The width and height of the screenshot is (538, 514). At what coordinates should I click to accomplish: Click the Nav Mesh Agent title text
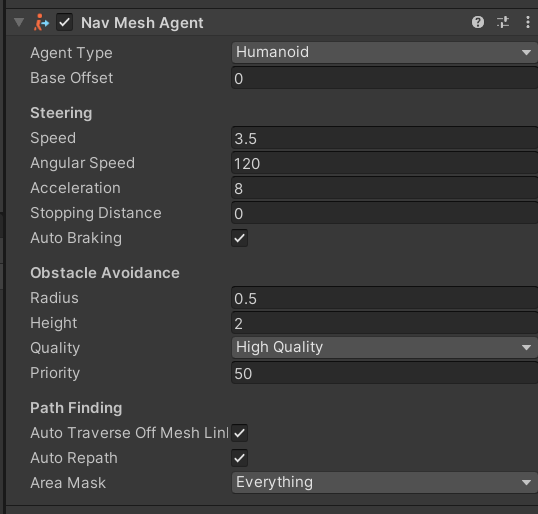click(x=142, y=23)
